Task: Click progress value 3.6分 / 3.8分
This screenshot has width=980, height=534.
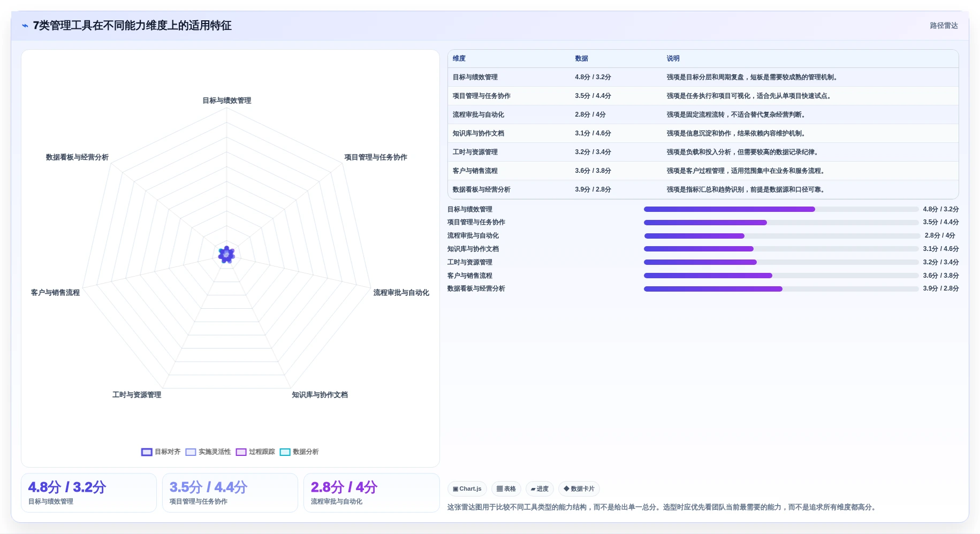Action: 940,276
